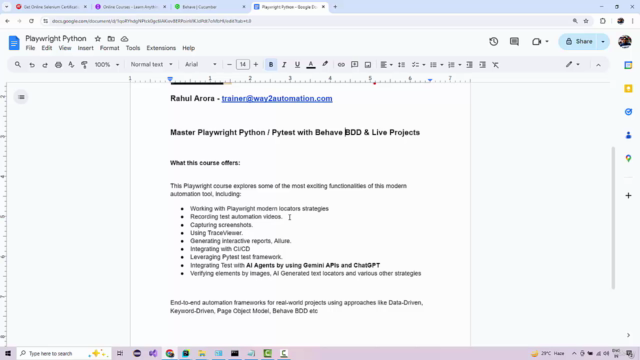The image size is (640, 360).
Task: Toggle underline formatting button
Action: pyautogui.click(x=297, y=64)
